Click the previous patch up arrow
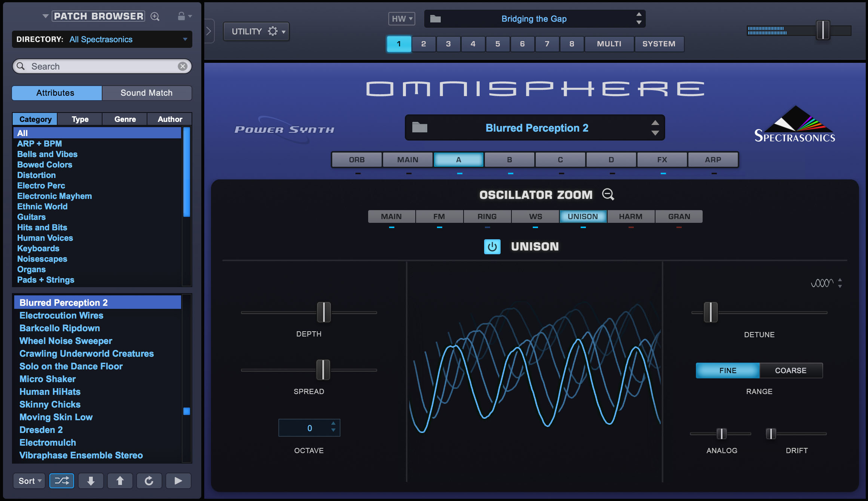Screen dimensions: 868x501 click(x=120, y=481)
